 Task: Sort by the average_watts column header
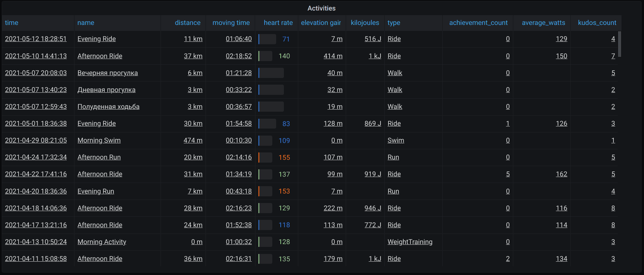click(x=543, y=23)
